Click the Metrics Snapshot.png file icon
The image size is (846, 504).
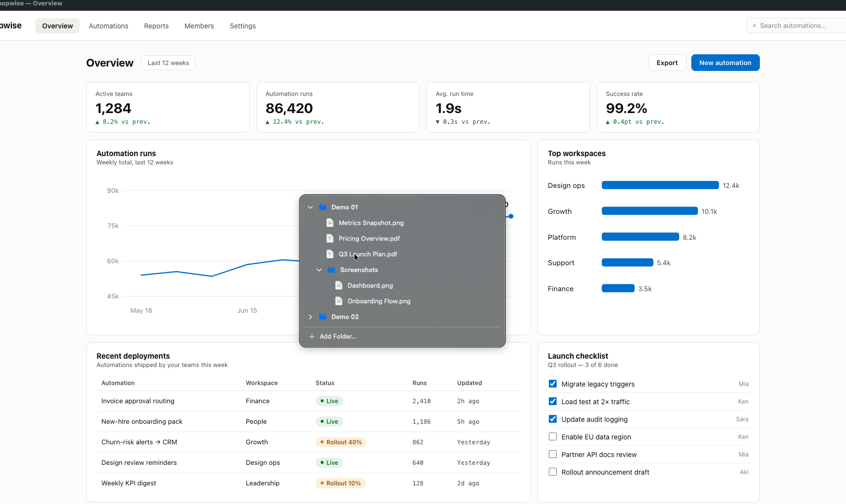[x=330, y=223]
